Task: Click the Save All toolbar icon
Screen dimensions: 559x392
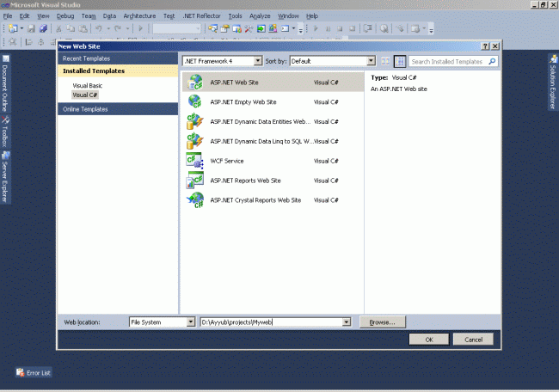Action: click(x=43, y=28)
